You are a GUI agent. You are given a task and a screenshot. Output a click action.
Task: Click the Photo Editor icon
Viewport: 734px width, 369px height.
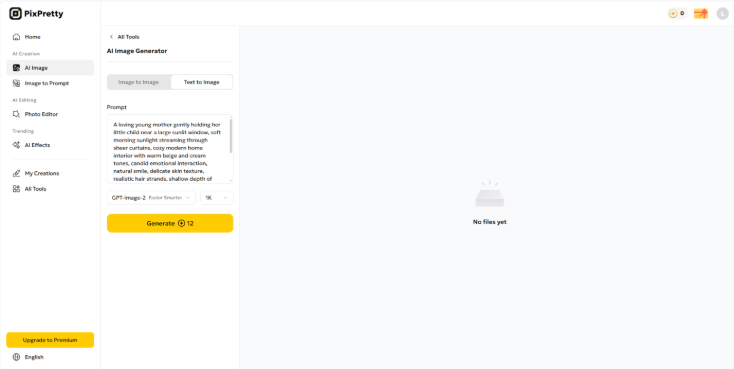tap(16, 114)
